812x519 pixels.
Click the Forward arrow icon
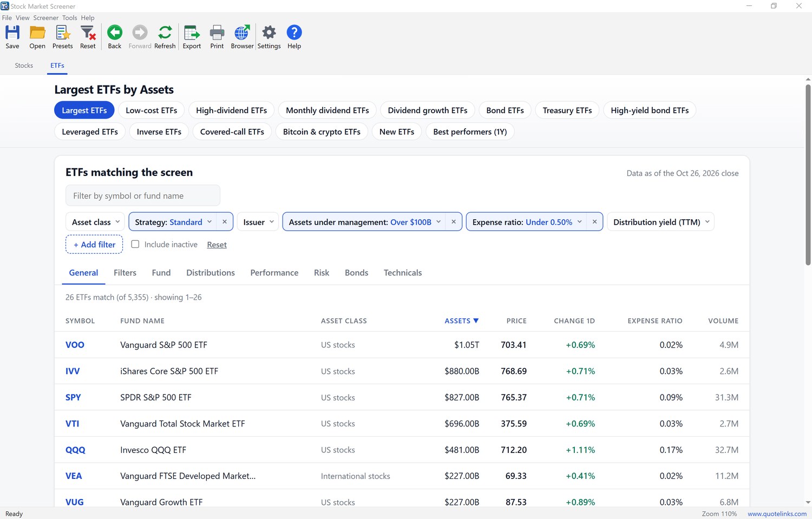(x=140, y=37)
